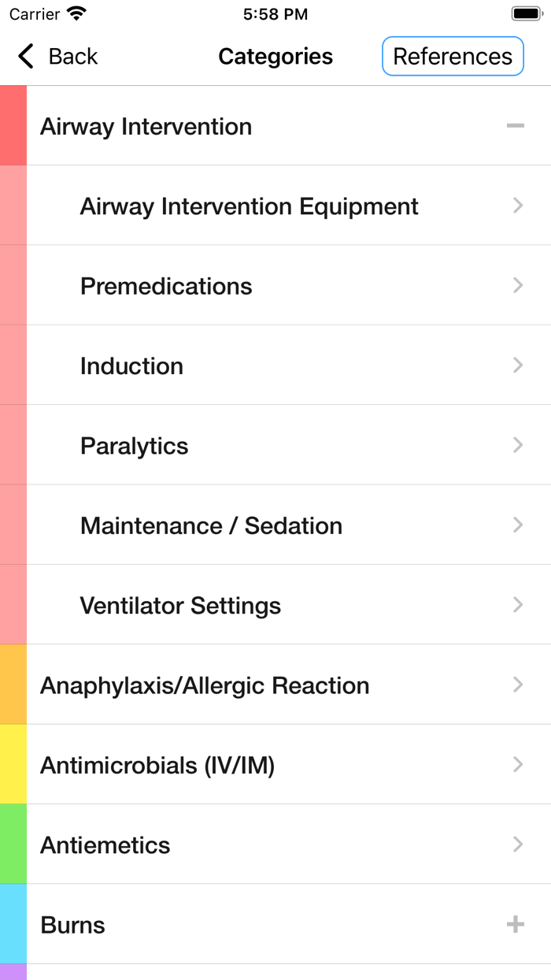Tap the Maintenance / Sedation chevron
Image resolution: width=551 pixels, height=980 pixels.
(x=517, y=525)
